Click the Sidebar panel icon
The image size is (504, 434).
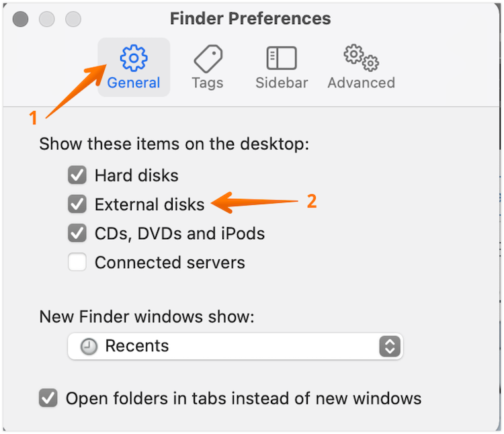pyautogui.click(x=281, y=58)
